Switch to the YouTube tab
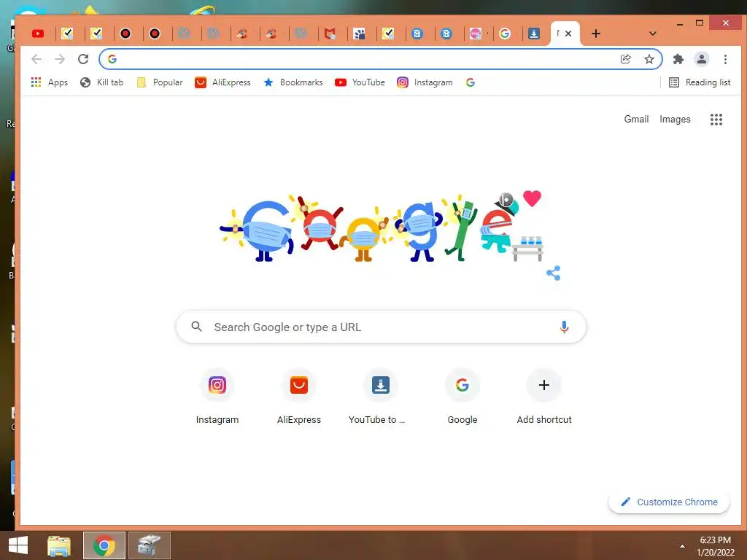The width and height of the screenshot is (747, 560). click(38, 34)
